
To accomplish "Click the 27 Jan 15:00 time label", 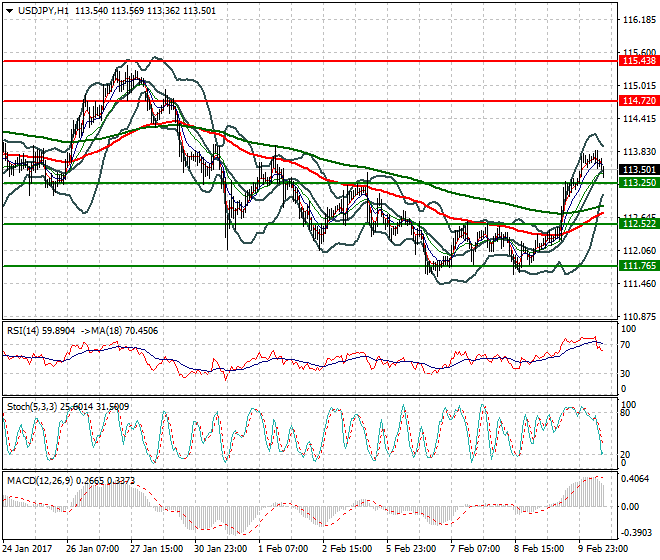I will pyautogui.click(x=156, y=549).
